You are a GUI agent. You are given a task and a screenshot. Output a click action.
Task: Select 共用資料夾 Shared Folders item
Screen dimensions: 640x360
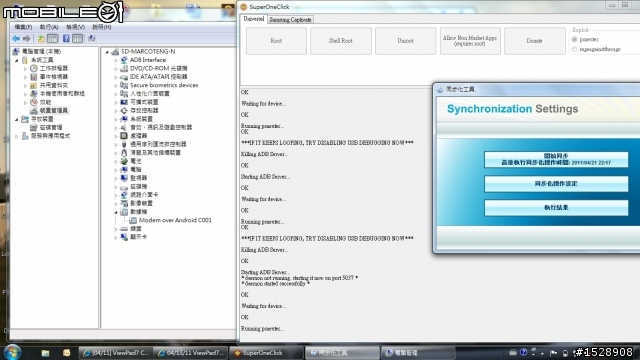click(x=53, y=85)
